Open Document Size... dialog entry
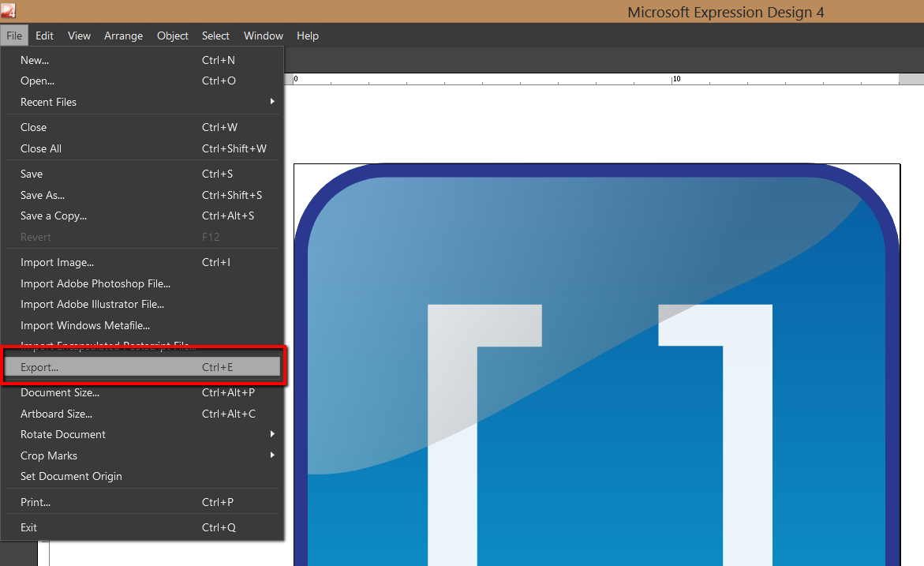Image resolution: width=924 pixels, height=566 pixels. click(142, 392)
